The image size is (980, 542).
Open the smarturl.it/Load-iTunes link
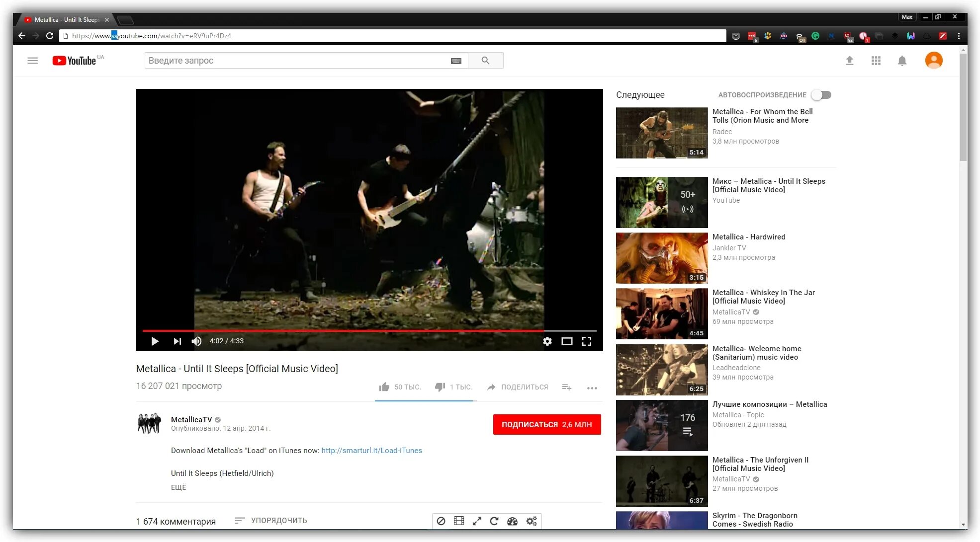(371, 451)
